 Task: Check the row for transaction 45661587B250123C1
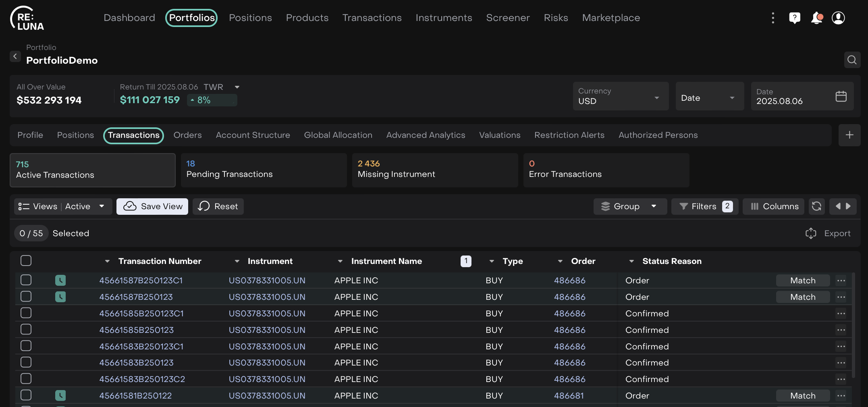pos(26,280)
